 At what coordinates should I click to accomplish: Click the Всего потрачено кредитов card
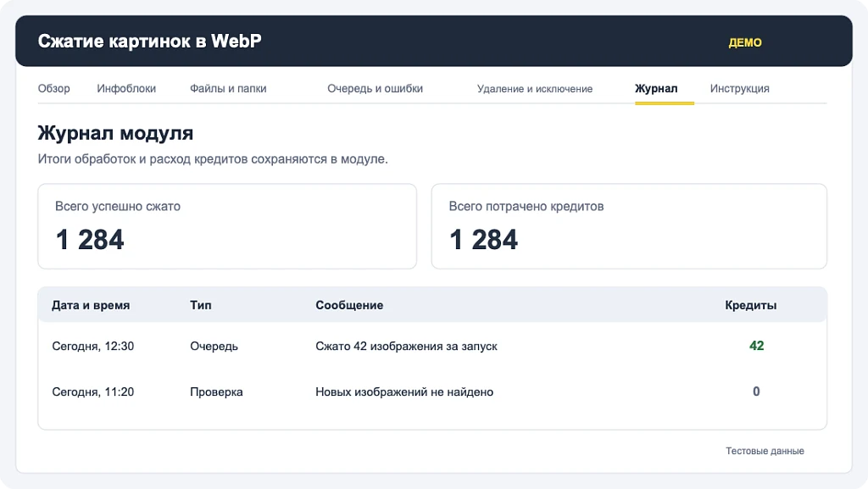tap(629, 226)
